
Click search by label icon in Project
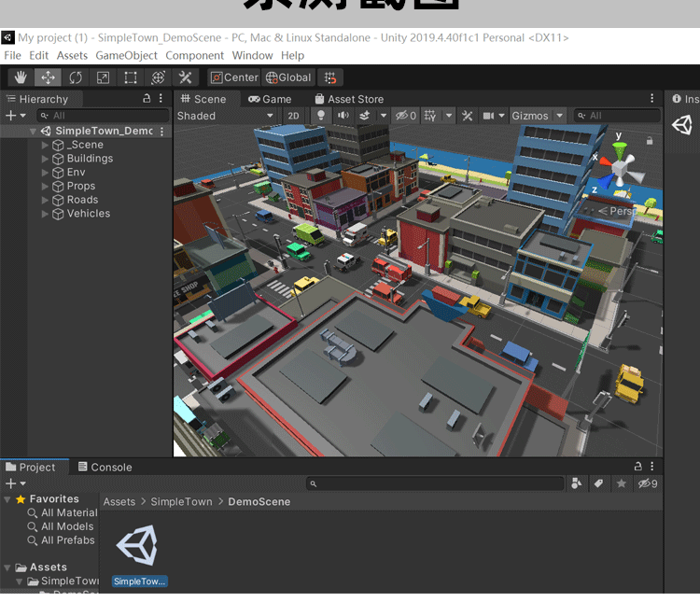click(x=598, y=483)
